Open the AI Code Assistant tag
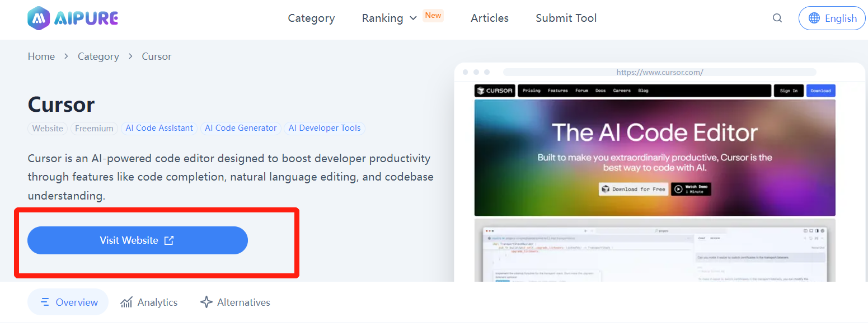868x327 pixels. click(x=159, y=128)
